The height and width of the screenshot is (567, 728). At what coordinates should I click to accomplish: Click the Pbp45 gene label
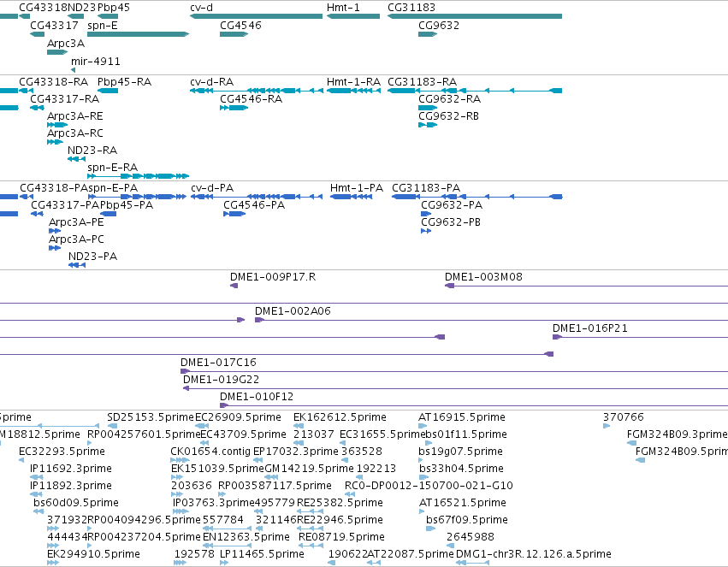[x=114, y=8]
